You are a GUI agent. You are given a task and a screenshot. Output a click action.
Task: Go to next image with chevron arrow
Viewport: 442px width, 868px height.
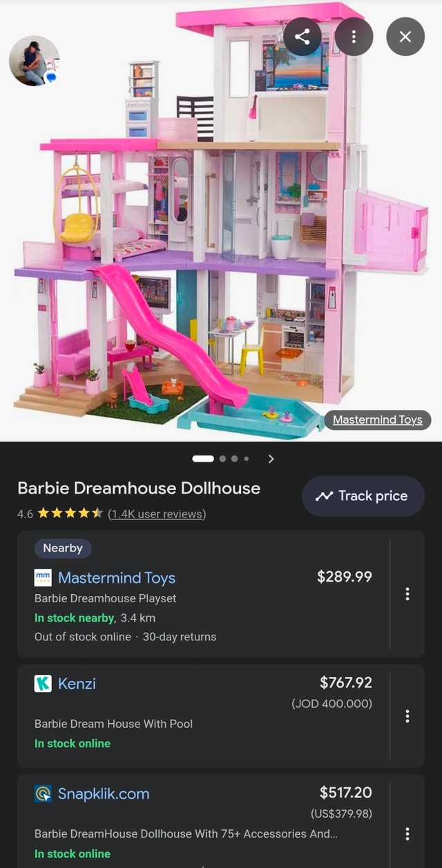coord(271,458)
